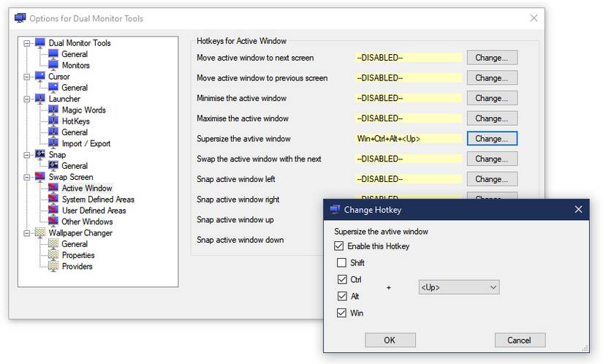Click the Providers wallpaper icon
The height and width of the screenshot is (364, 603).
click(x=53, y=266)
